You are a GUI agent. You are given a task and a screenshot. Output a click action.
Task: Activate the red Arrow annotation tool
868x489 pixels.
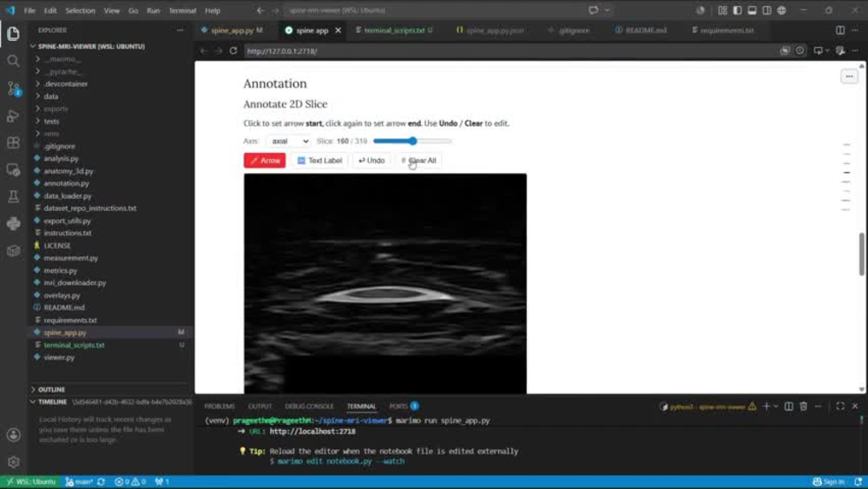(x=265, y=161)
